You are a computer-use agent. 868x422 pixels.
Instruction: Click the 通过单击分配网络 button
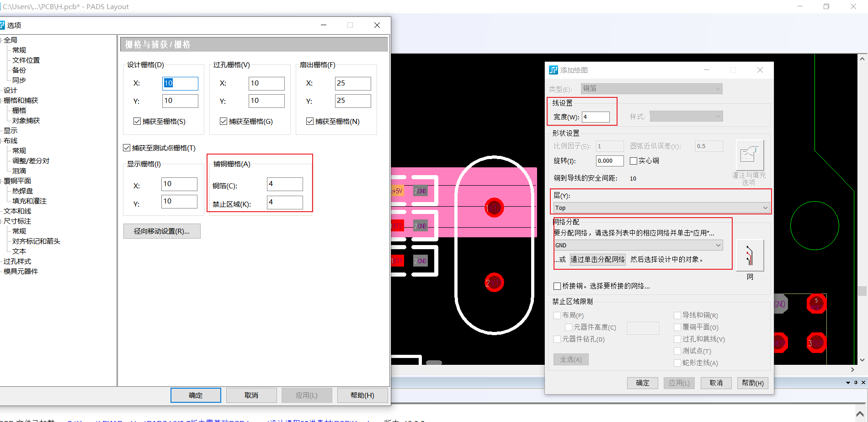pos(596,259)
